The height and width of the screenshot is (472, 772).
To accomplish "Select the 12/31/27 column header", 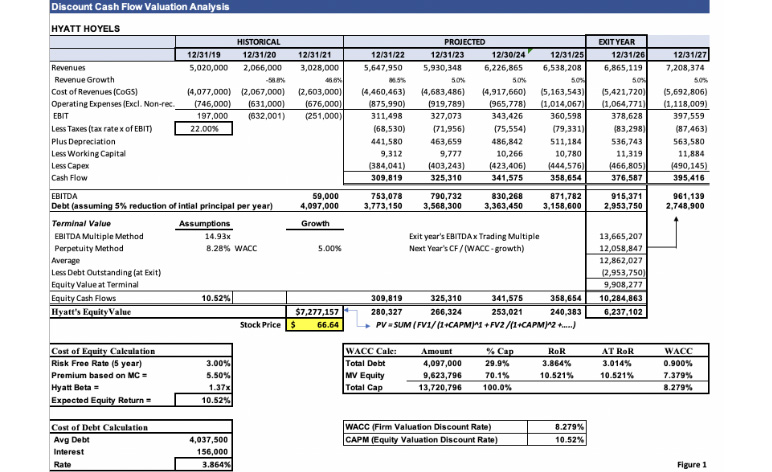I will [689, 55].
